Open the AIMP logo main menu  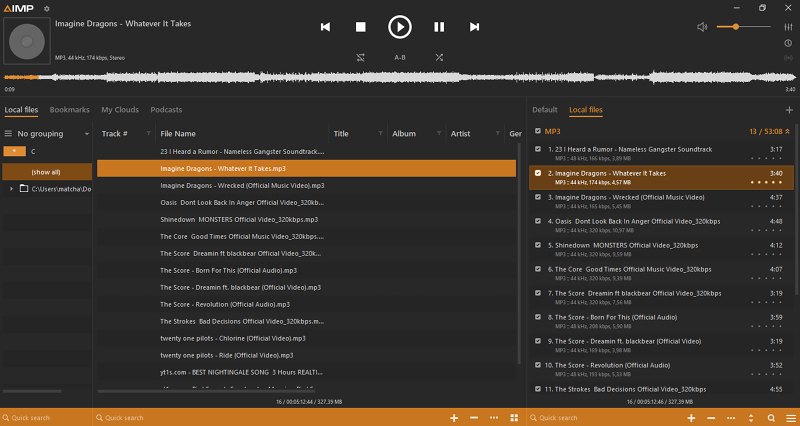tap(19, 8)
